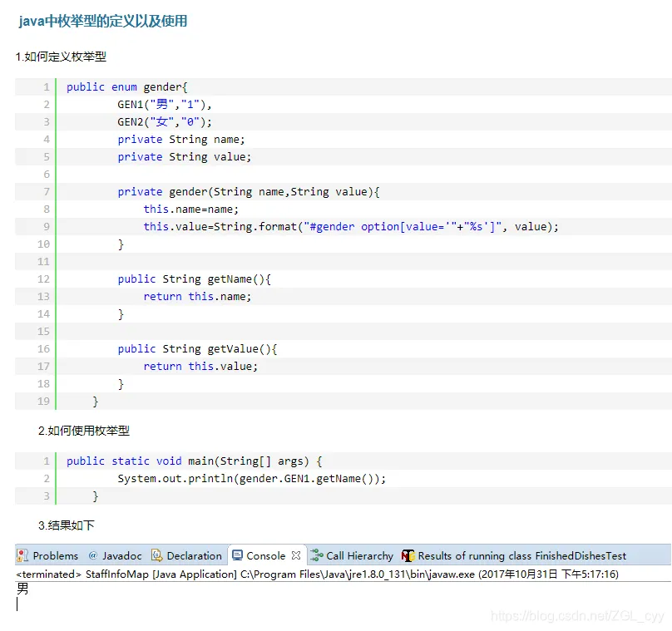Screen dimensions: 672x631
Task: Click the console output 男
Action: pos(22,589)
